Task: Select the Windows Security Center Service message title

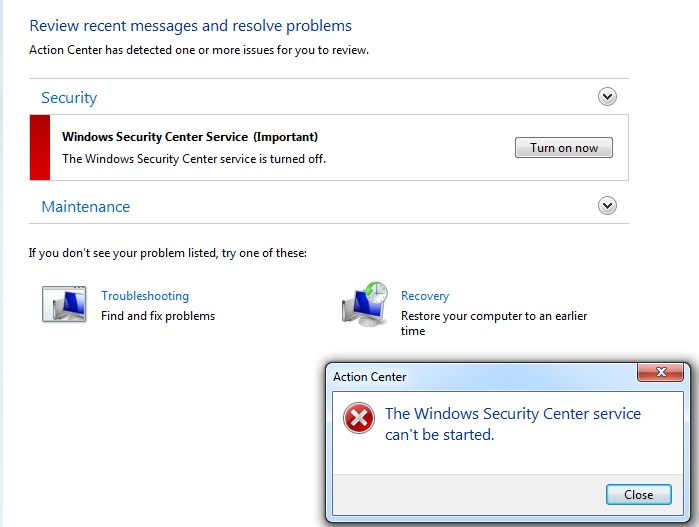Action: coord(190,136)
